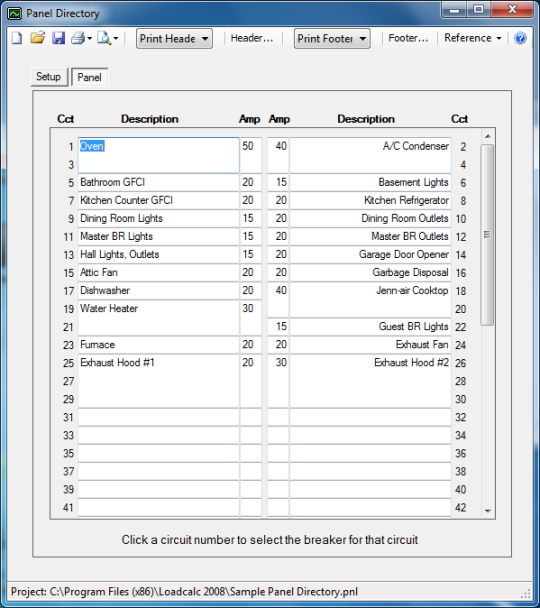540x608 pixels.
Task: Print using the printer icon
Action: [x=78, y=38]
